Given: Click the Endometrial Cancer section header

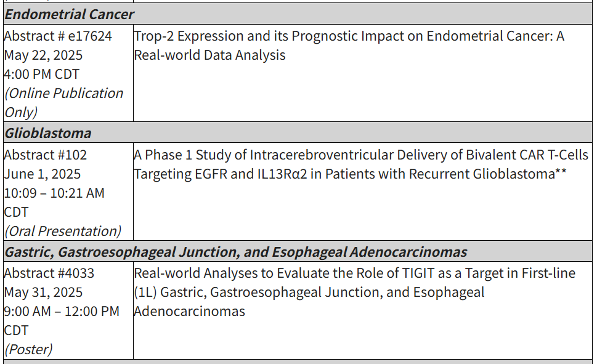Looking at the screenshot, I should [x=69, y=14].
